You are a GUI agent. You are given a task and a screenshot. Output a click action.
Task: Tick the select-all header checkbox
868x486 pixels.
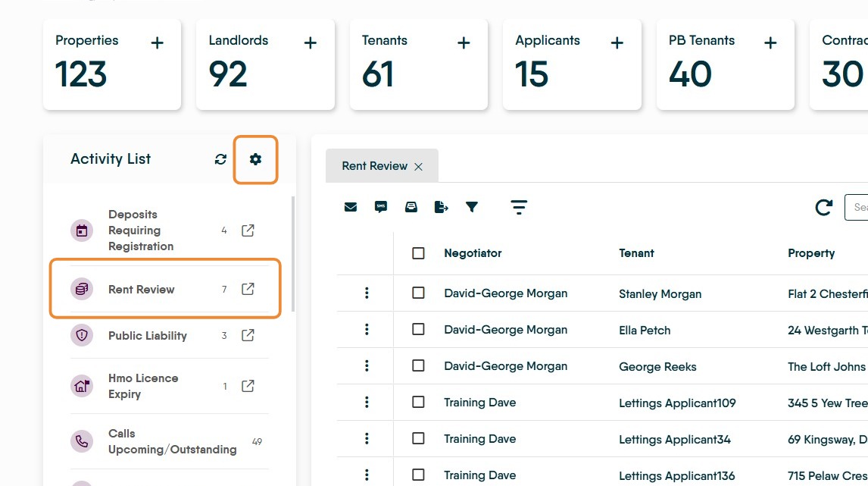pos(418,253)
